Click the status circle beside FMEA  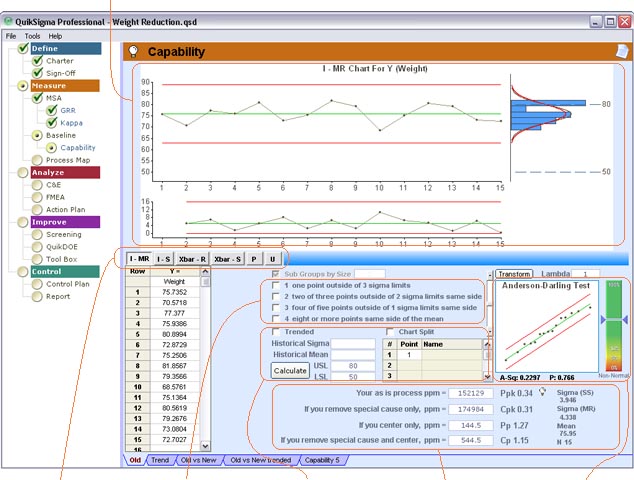tap(37, 197)
